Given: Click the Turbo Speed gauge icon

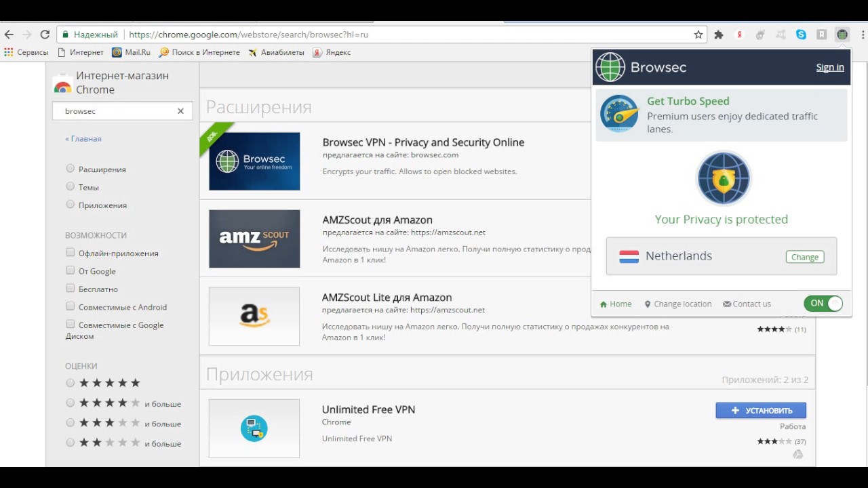Looking at the screenshot, I should click(x=619, y=114).
